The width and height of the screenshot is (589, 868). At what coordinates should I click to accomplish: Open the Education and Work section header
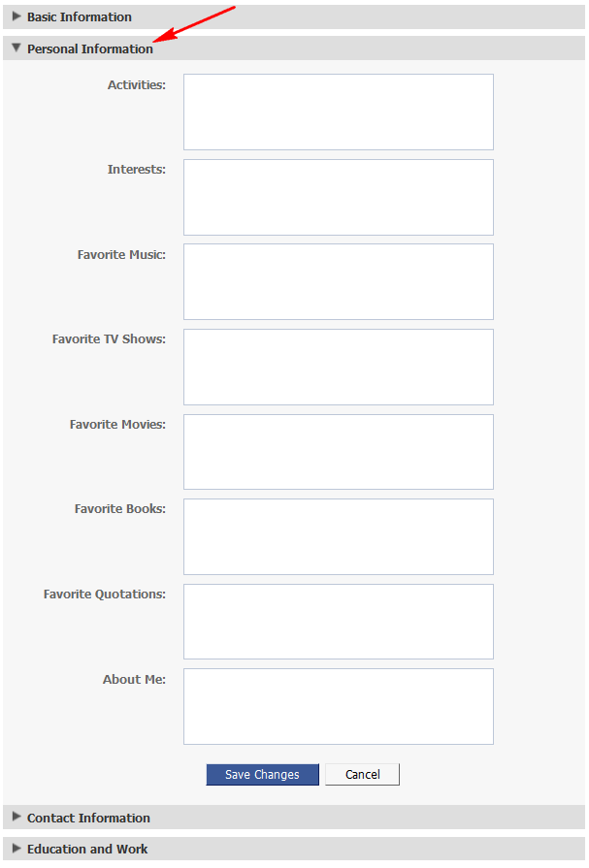pyautogui.click(x=294, y=849)
